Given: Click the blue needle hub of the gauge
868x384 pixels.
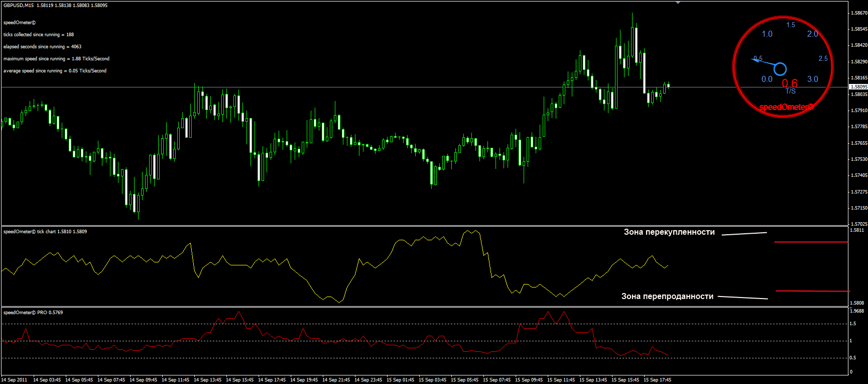Looking at the screenshot, I should point(780,69).
